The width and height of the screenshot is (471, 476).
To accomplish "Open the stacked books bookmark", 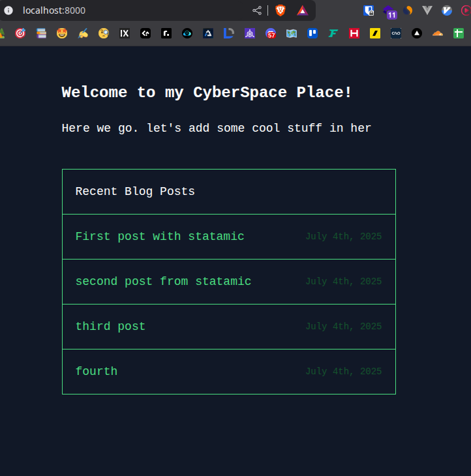I will pyautogui.click(x=41, y=33).
